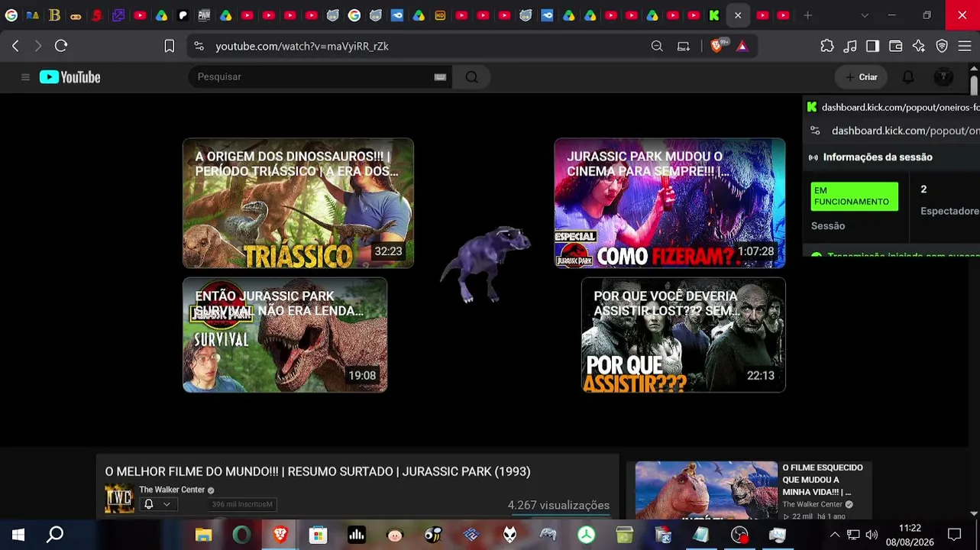980x550 pixels.
Task: Open the YouTube account avatar menu
Action: tap(943, 77)
